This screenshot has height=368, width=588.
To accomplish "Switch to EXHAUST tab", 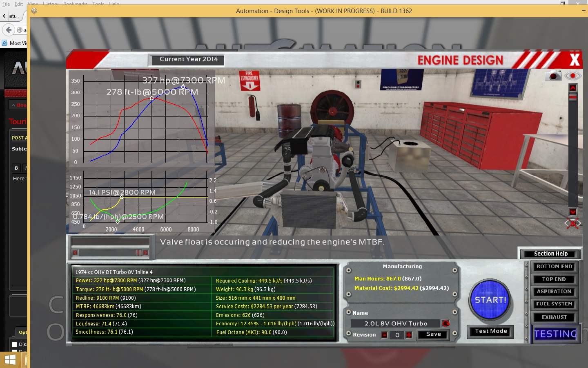I will (554, 317).
